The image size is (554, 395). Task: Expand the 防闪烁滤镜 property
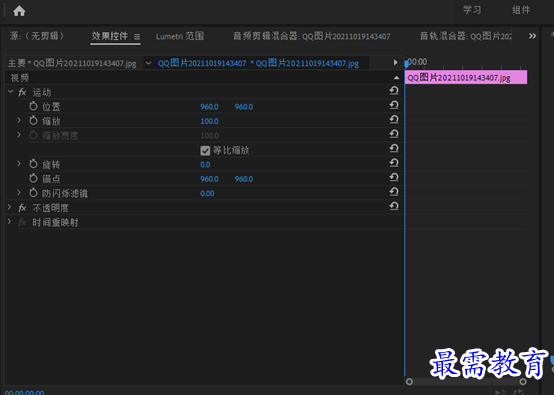19,193
